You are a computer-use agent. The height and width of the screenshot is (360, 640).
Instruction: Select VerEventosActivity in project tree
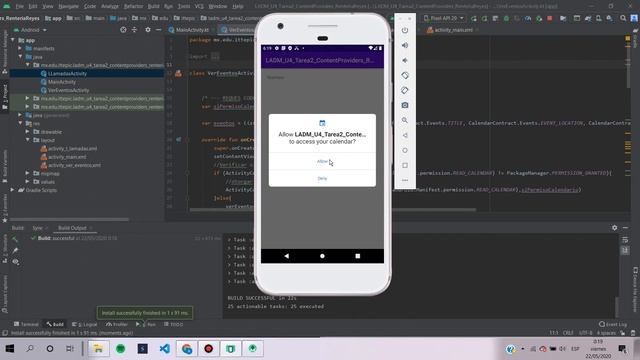(x=68, y=90)
